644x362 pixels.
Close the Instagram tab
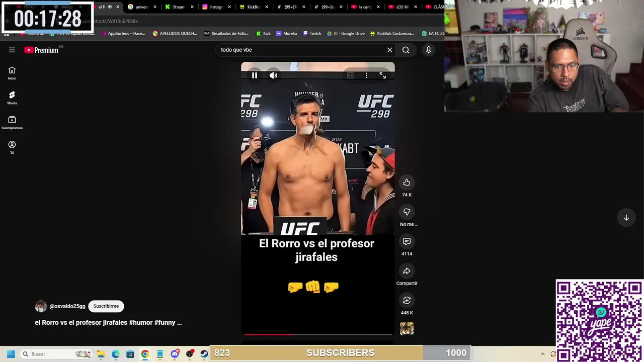(x=229, y=7)
